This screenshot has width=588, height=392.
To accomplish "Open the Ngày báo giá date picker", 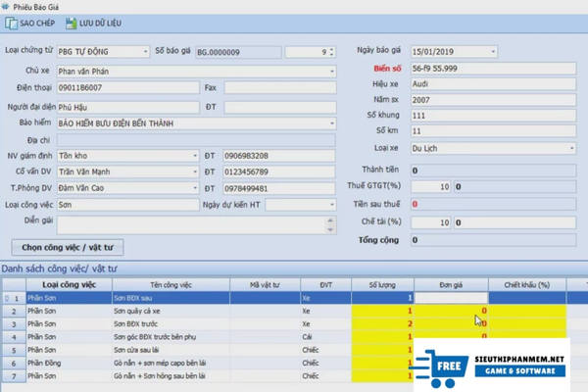I will 492,52.
